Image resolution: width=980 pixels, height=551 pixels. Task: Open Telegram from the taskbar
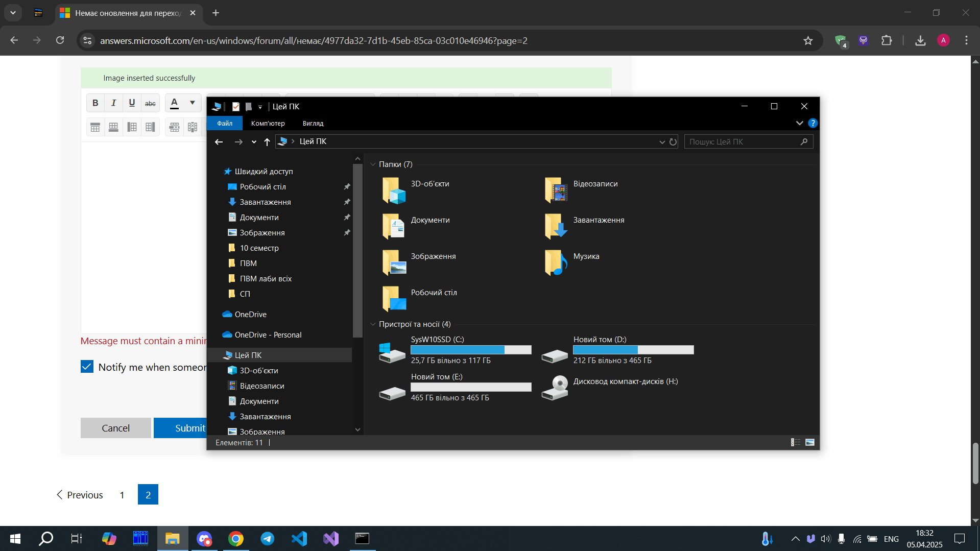point(268,539)
